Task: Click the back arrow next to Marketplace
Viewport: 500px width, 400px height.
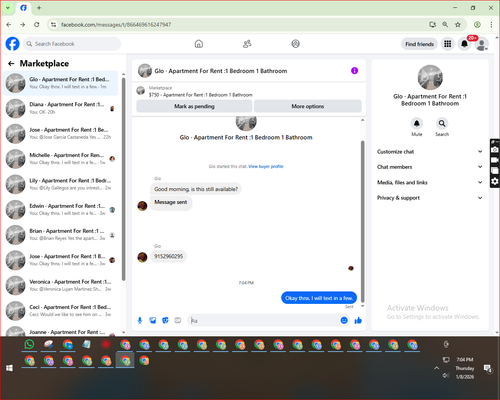Action: pos(11,63)
